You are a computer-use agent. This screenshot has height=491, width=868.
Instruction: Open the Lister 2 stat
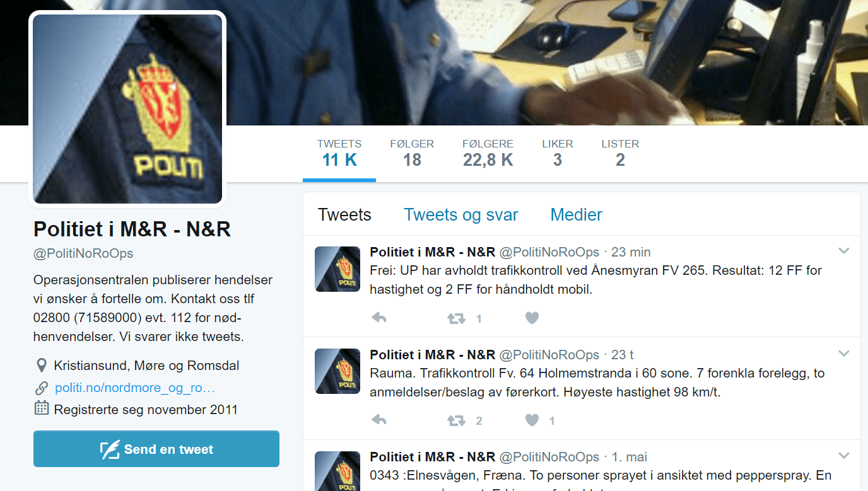620,153
